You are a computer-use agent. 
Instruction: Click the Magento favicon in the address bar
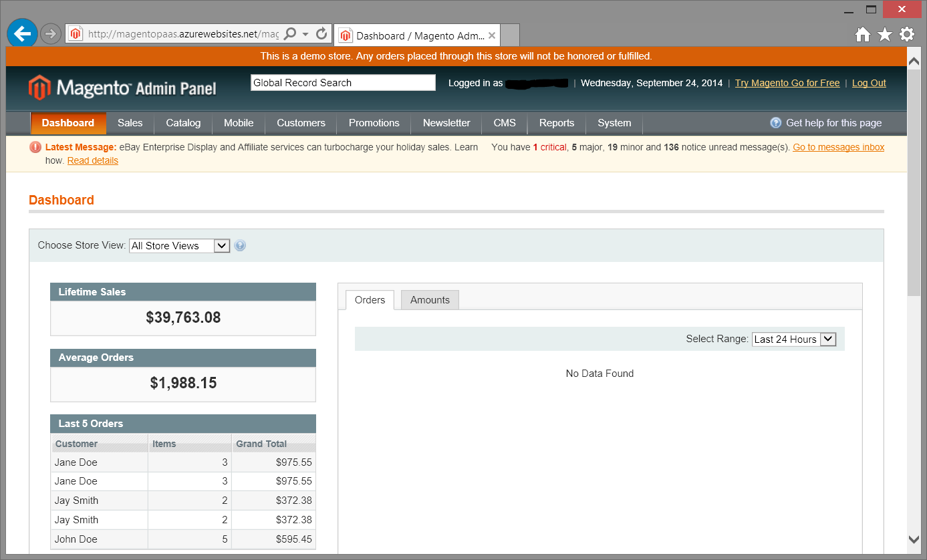coord(76,34)
